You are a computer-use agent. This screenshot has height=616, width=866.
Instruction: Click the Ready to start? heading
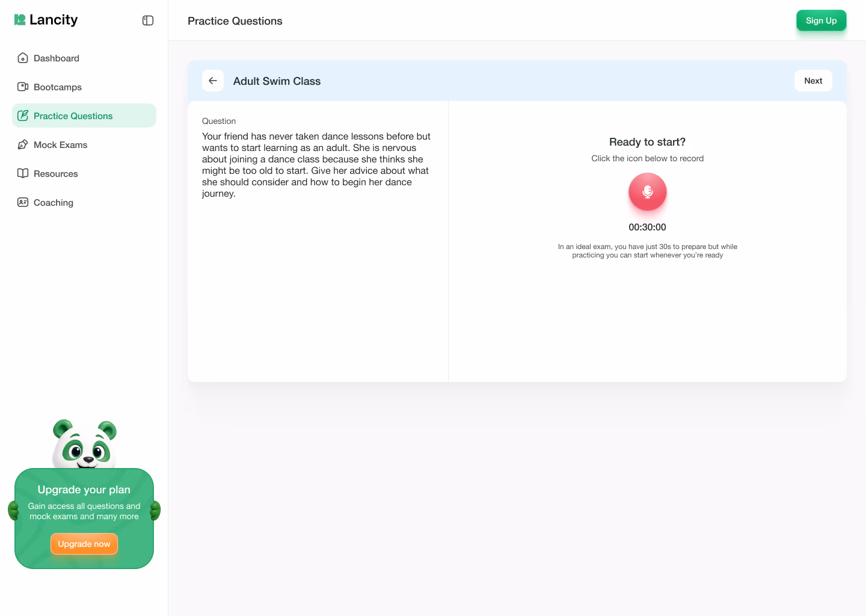648,142
